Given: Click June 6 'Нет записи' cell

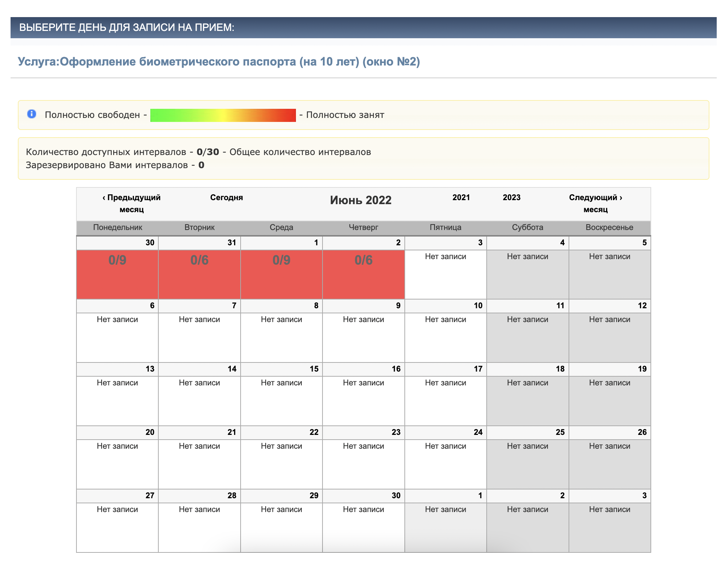Looking at the screenshot, I should 117,337.
